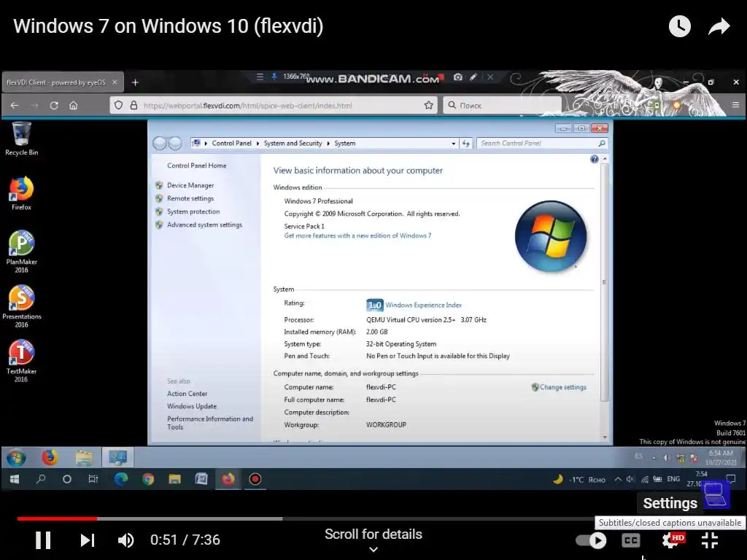Open the Recycle Bin desktop icon
This screenshot has width=747, height=560.
(21, 139)
